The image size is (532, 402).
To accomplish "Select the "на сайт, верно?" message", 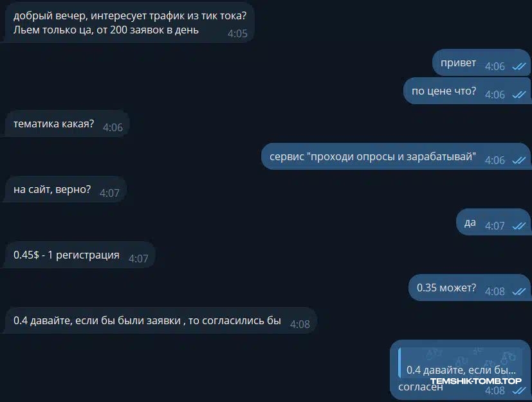I will click(65, 189).
